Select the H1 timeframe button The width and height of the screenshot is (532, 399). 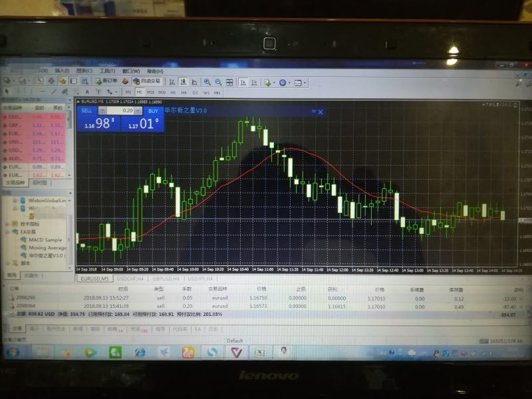click(173, 92)
